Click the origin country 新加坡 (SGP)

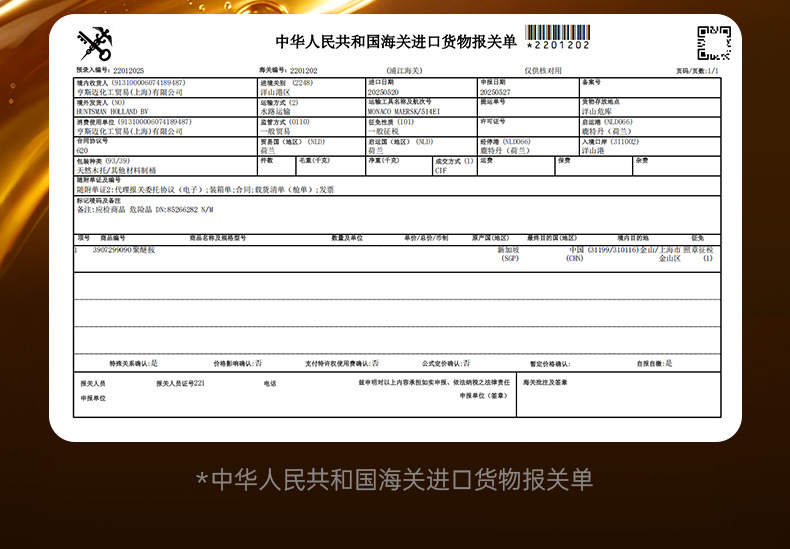tap(509, 254)
